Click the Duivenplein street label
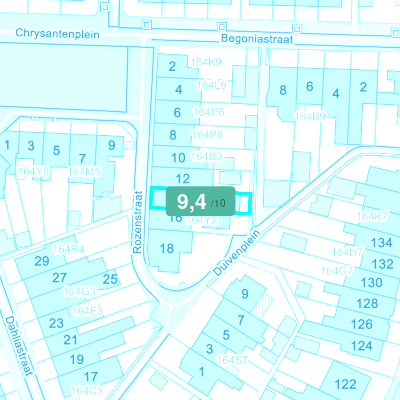This screenshot has width=400, height=400. click(x=237, y=253)
